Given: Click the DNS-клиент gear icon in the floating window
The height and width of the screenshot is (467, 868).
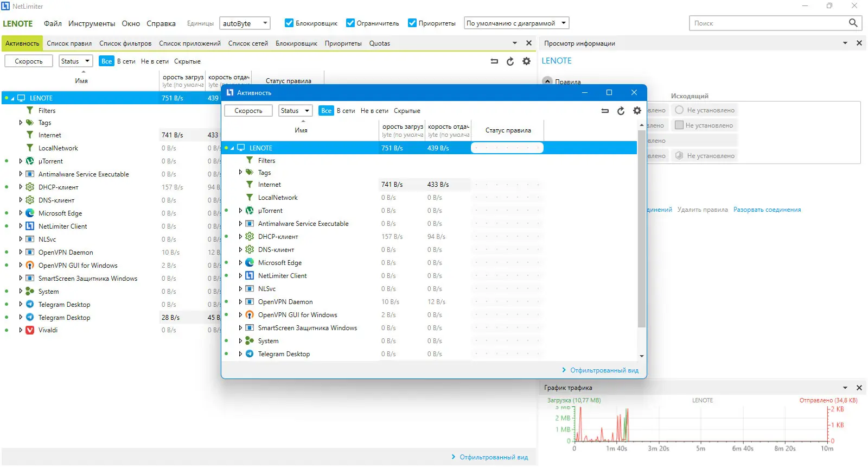Looking at the screenshot, I should tap(250, 250).
